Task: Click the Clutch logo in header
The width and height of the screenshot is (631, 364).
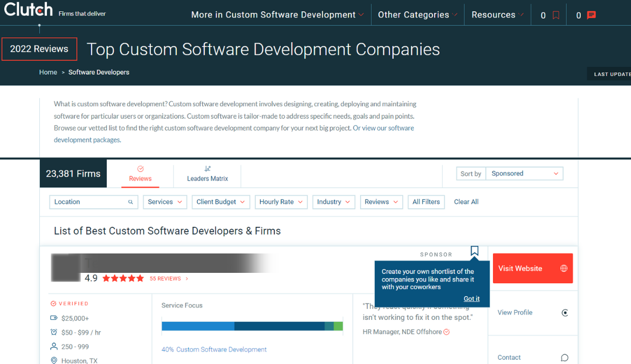Action: tap(29, 10)
